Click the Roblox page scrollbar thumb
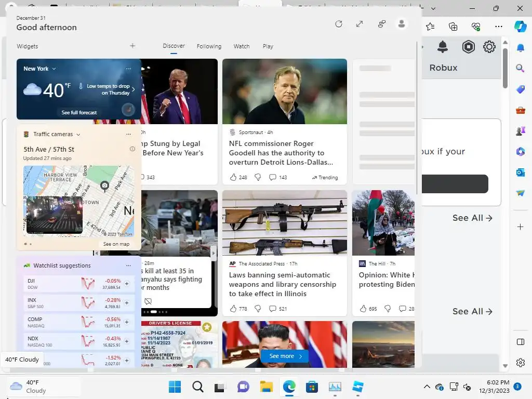Screen dimensions: 532x399 click(x=505, y=68)
